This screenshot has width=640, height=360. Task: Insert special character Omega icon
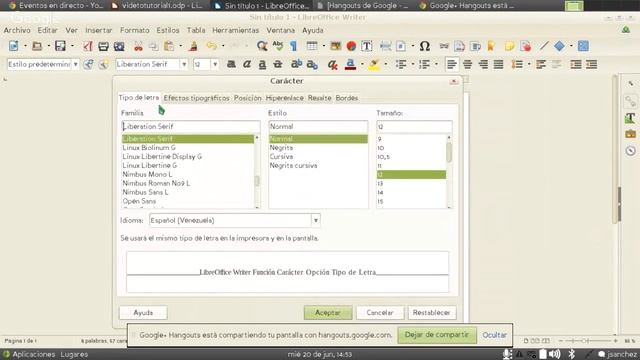pyautogui.click(x=424, y=46)
